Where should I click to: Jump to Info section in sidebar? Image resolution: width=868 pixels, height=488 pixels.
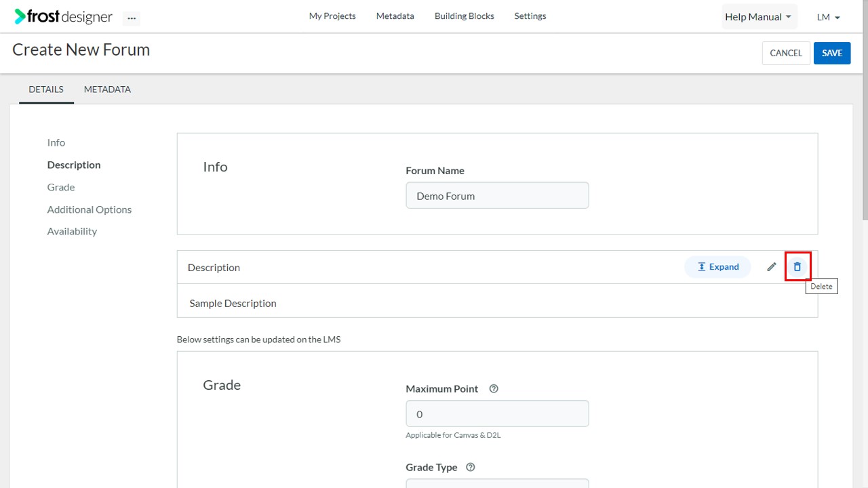tap(56, 142)
